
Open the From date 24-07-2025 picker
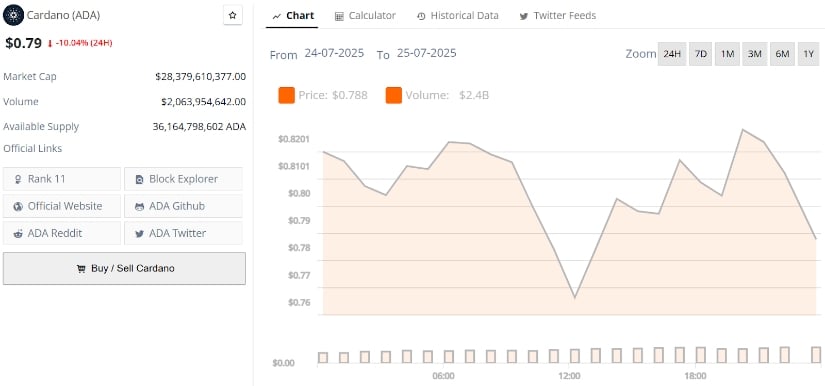tap(334, 53)
